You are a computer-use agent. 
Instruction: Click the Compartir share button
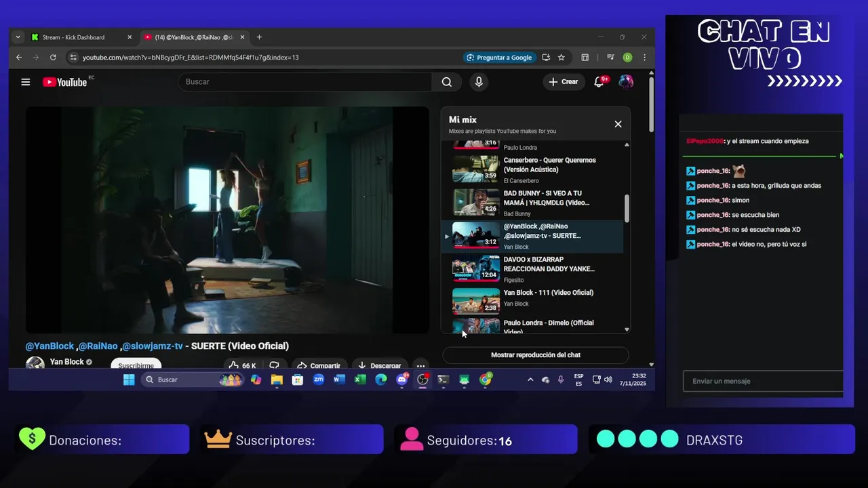tap(319, 365)
